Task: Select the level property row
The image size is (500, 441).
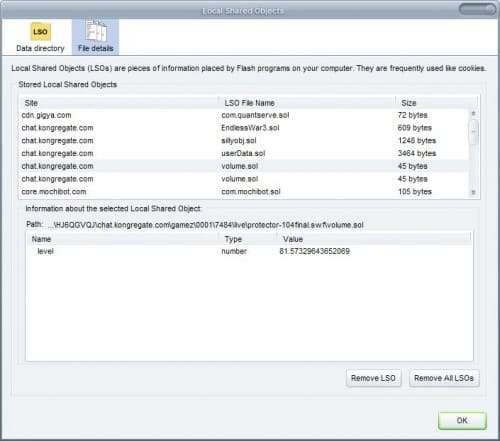Action: click(248, 251)
